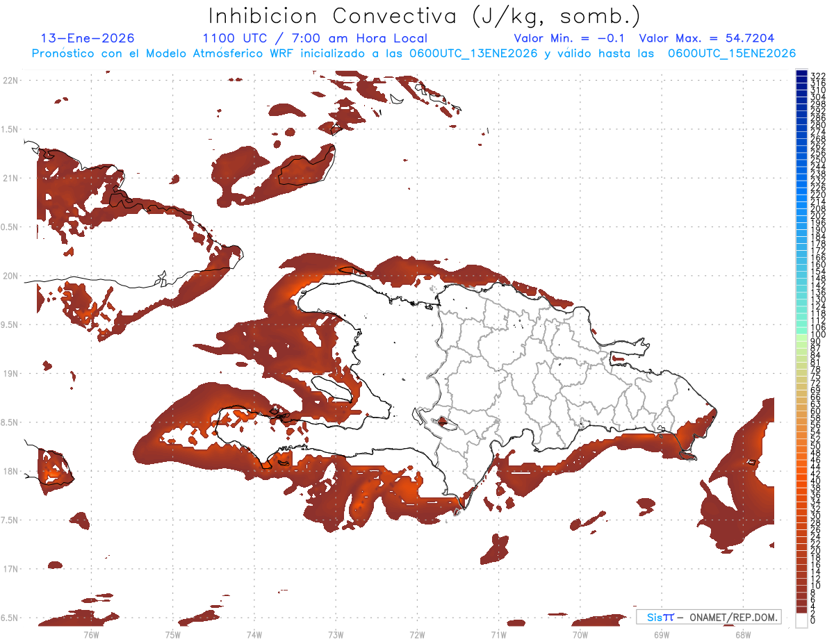
Task: Click latitude label '0.5N'
Action: (x=10, y=227)
